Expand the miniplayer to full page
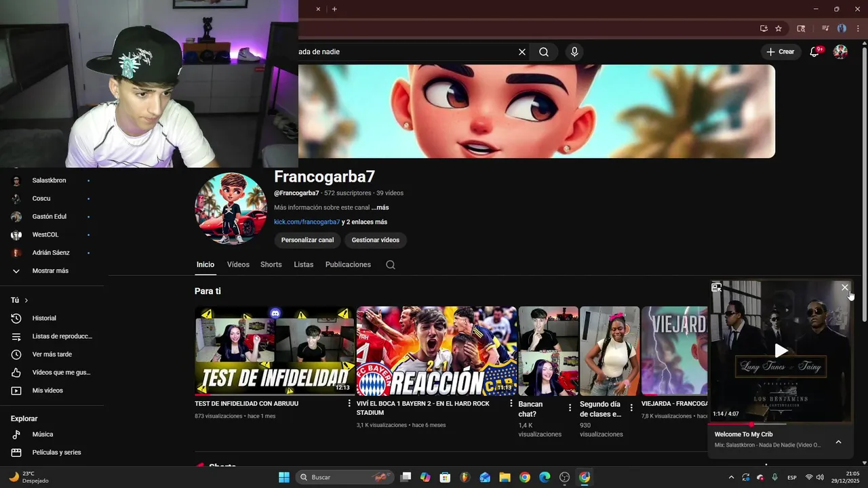This screenshot has height=488, width=868. tap(716, 287)
